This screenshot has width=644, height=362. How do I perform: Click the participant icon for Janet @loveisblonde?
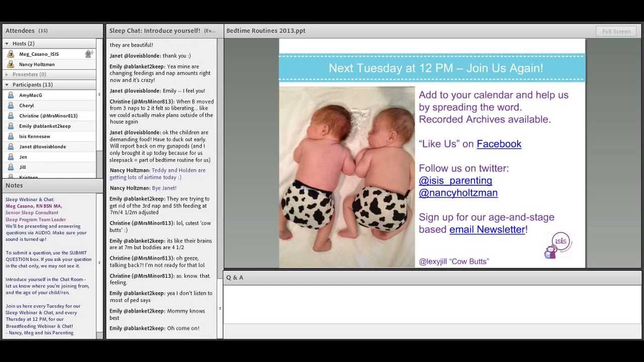coord(11,147)
